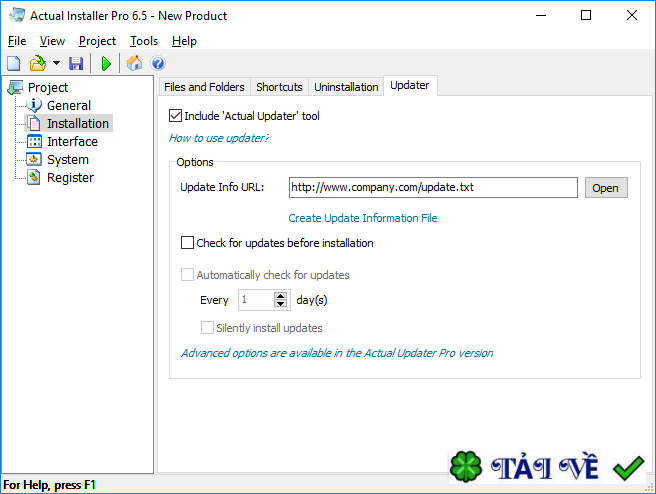Switch to the Shortcuts tab
This screenshot has width=656, height=494.
coord(279,87)
